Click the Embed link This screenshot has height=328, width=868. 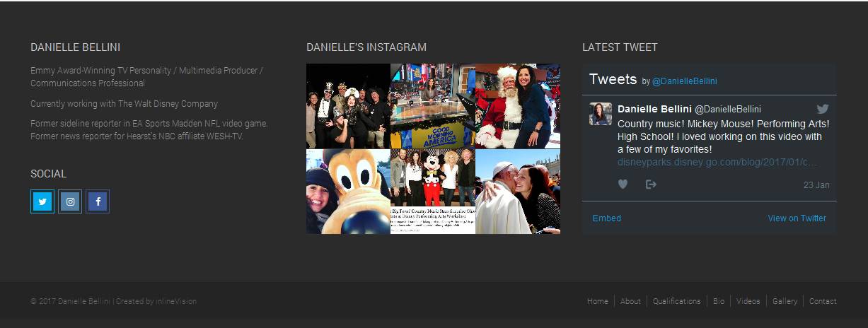tap(607, 218)
